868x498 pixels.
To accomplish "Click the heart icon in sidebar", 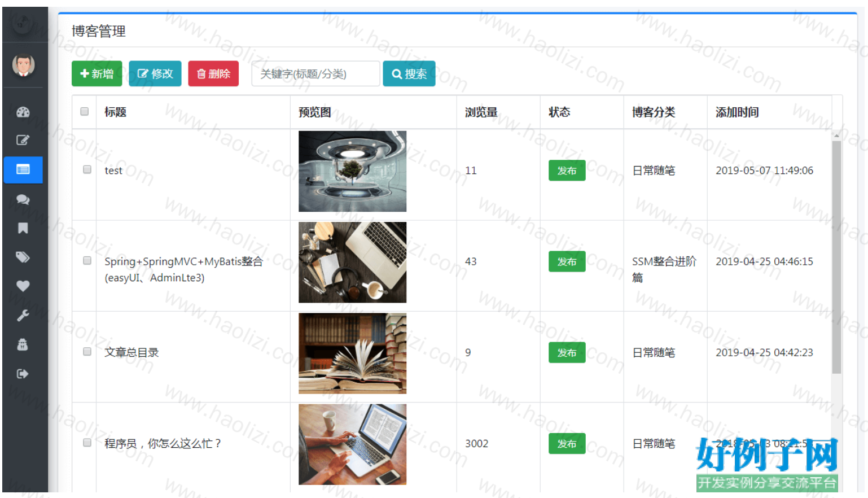I will [23, 286].
